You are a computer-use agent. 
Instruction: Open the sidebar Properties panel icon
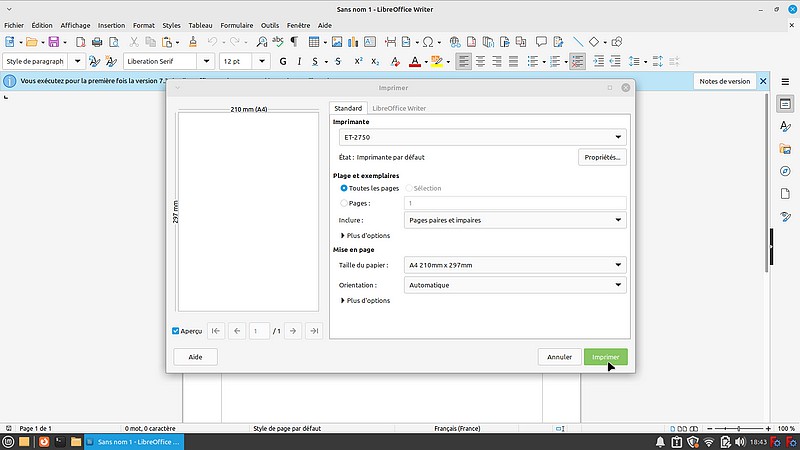pyautogui.click(x=785, y=104)
